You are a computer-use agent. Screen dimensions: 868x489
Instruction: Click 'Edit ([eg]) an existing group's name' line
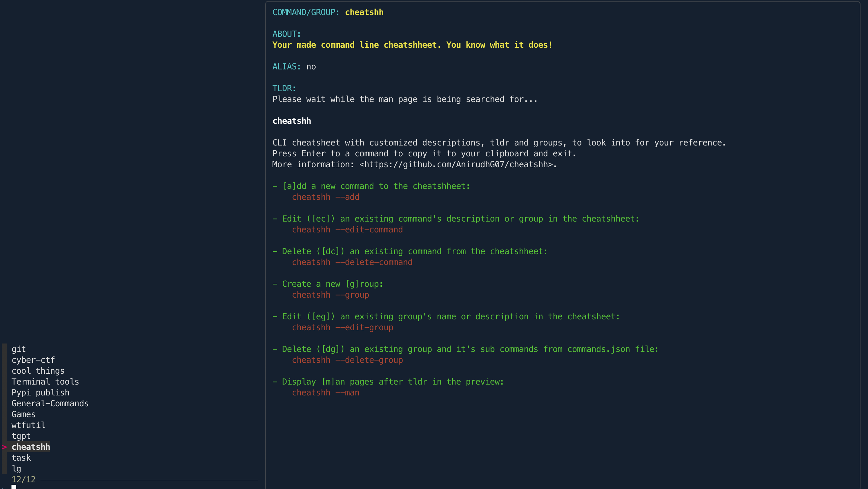446,317
